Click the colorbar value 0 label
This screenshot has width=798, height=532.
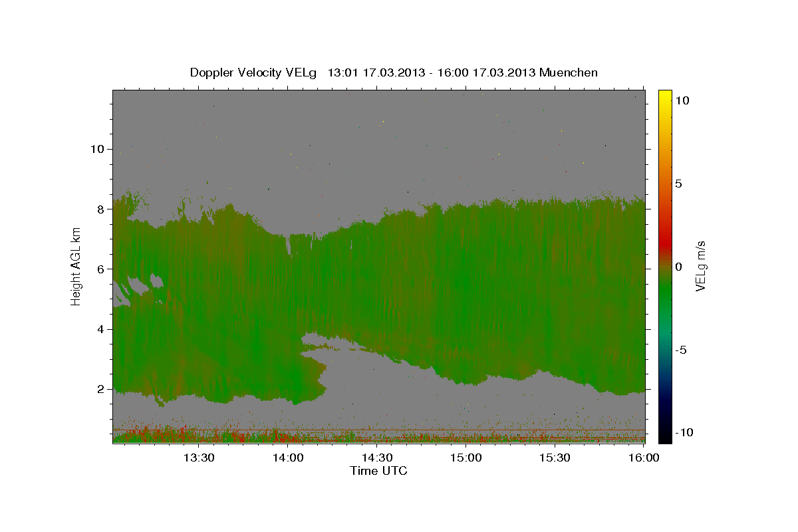click(678, 267)
